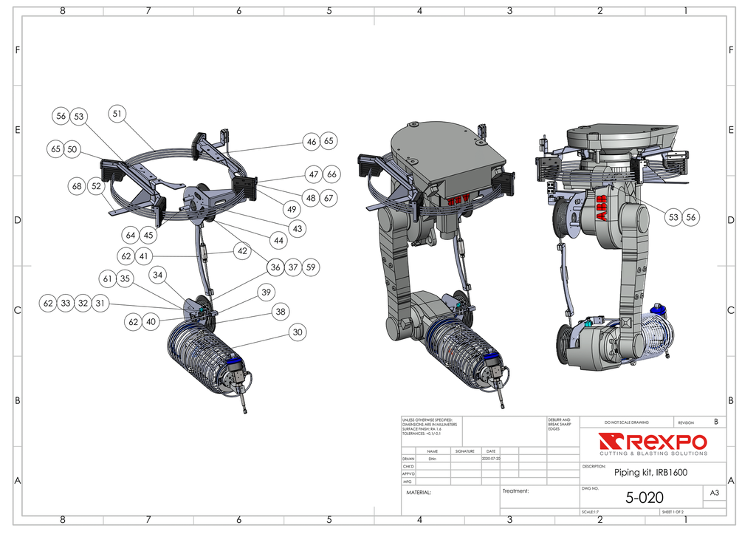Viewport: 756px width, 534px height.
Task: Select the SCALE 1:7 cell
Action: 590,512
